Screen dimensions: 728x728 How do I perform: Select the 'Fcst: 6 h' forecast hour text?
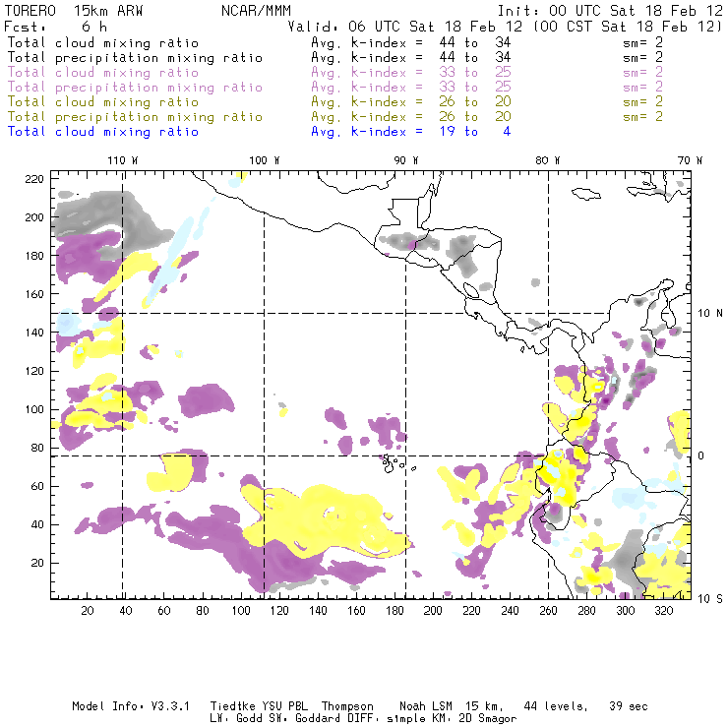[x=56, y=27]
